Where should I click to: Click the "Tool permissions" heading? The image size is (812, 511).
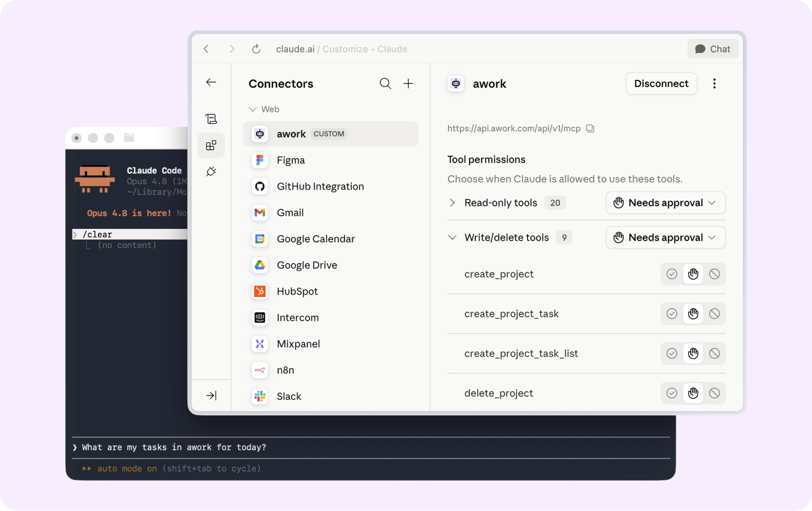[x=486, y=160]
